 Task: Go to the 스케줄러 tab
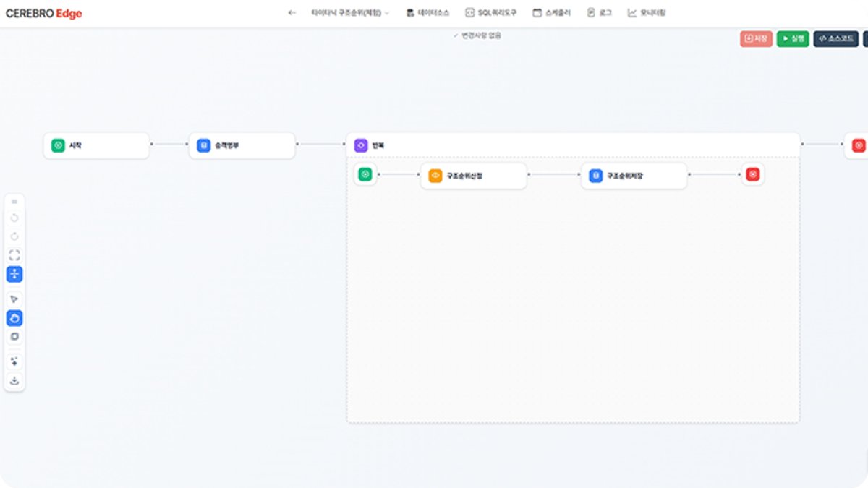[551, 13]
